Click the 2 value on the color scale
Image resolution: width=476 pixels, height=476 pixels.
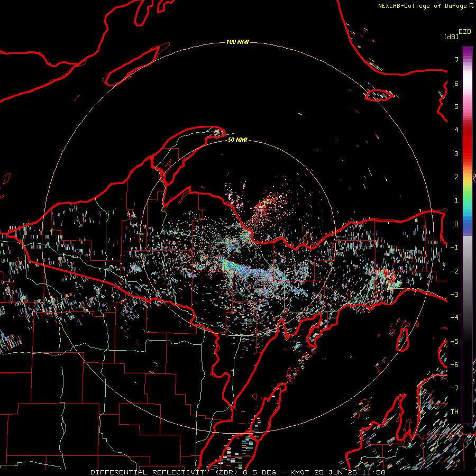[x=456, y=177]
